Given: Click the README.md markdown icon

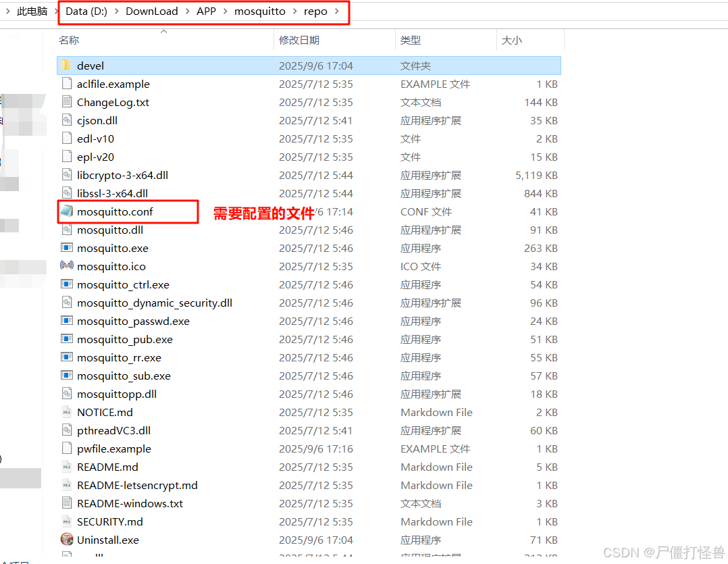Looking at the screenshot, I should [x=67, y=467].
